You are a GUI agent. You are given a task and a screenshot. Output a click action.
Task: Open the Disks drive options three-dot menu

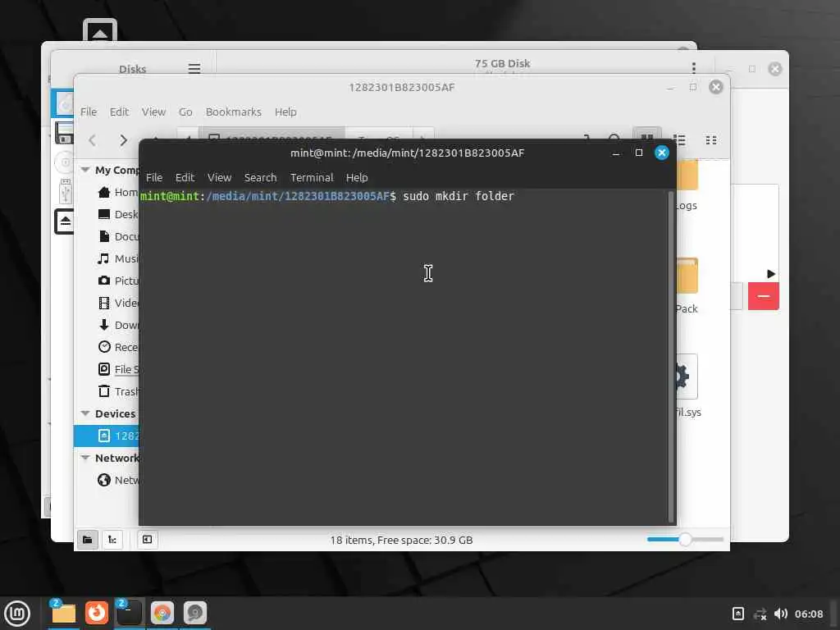point(694,67)
